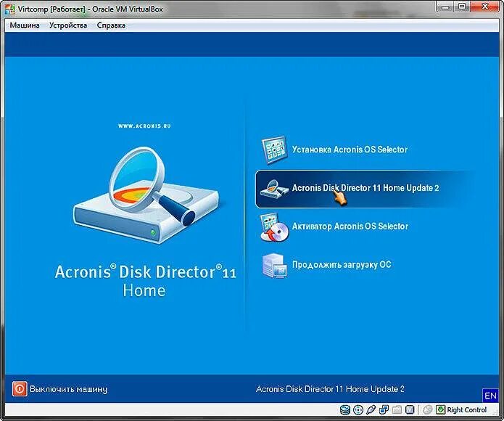Click the shared folders status icon
This screenshot has width=504, height=421.
click(397, 409)
